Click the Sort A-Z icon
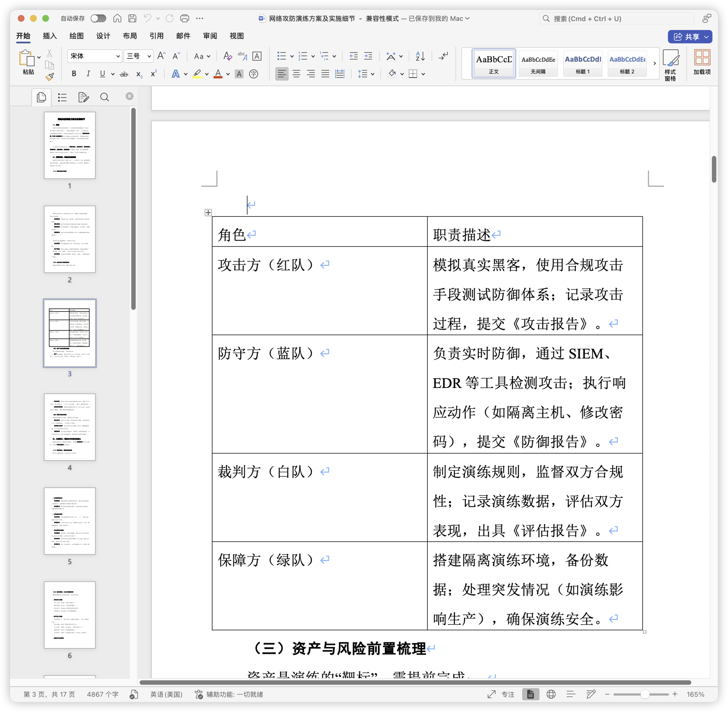The image size is (728, 712). point(420,56)
